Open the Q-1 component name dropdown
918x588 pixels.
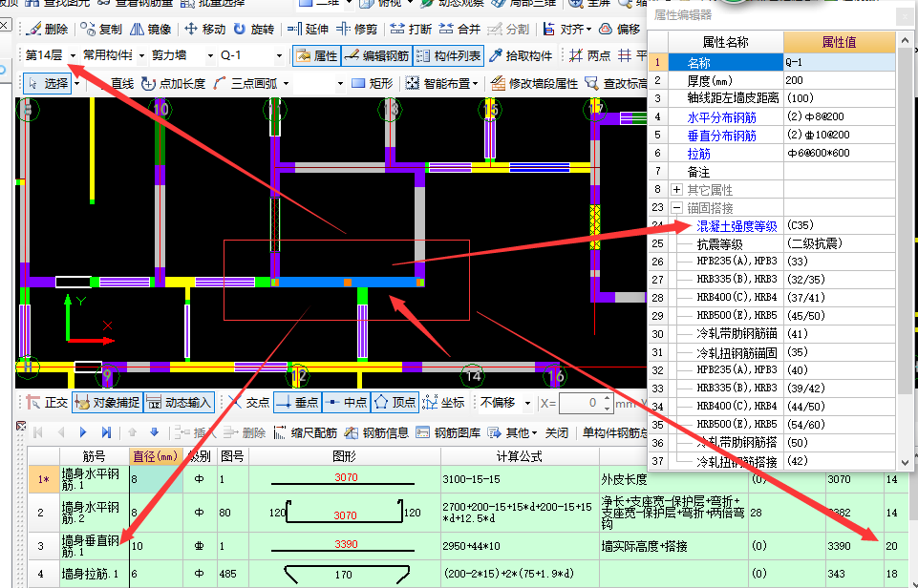(279, 55)
